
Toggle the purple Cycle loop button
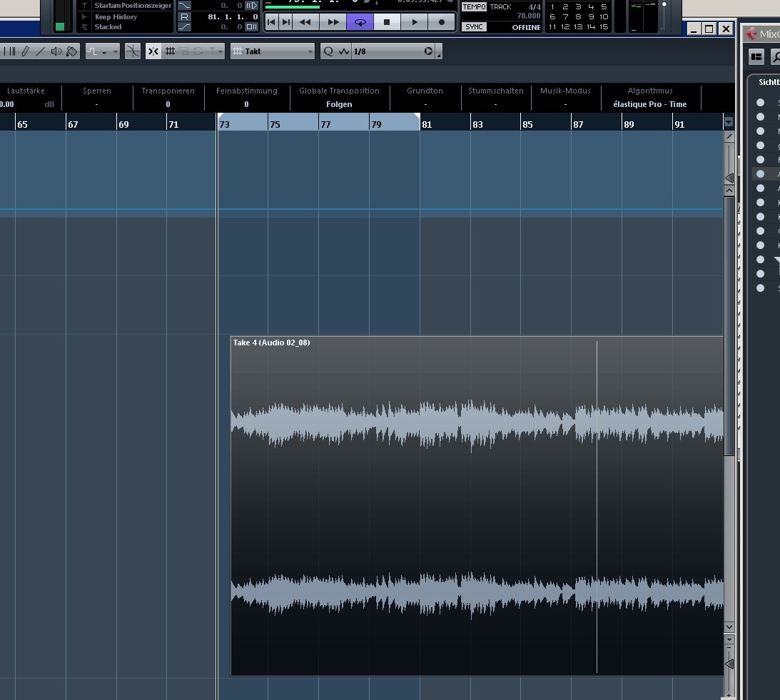(360, 22)
